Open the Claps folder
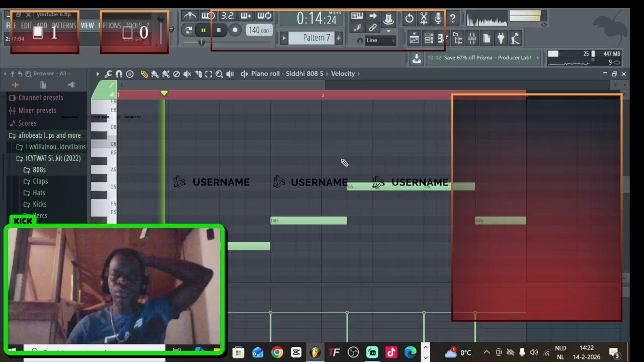This screenshot has height=362, width=644. click(x=40, y=181)
